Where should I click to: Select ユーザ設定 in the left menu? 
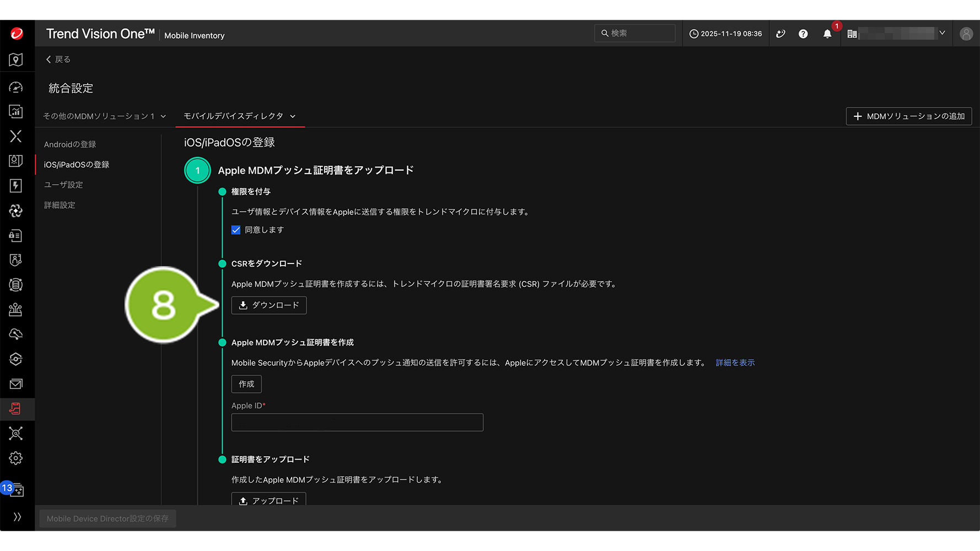(63, 185)
